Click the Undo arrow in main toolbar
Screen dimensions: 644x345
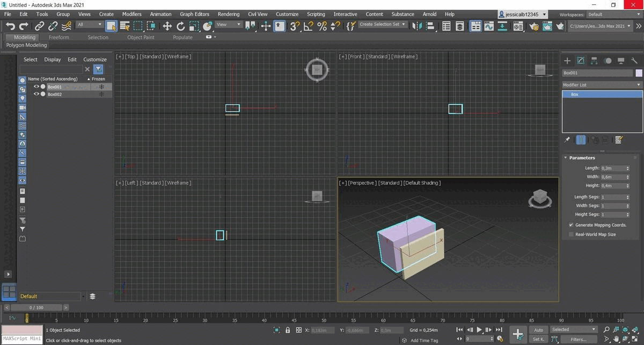10,25
